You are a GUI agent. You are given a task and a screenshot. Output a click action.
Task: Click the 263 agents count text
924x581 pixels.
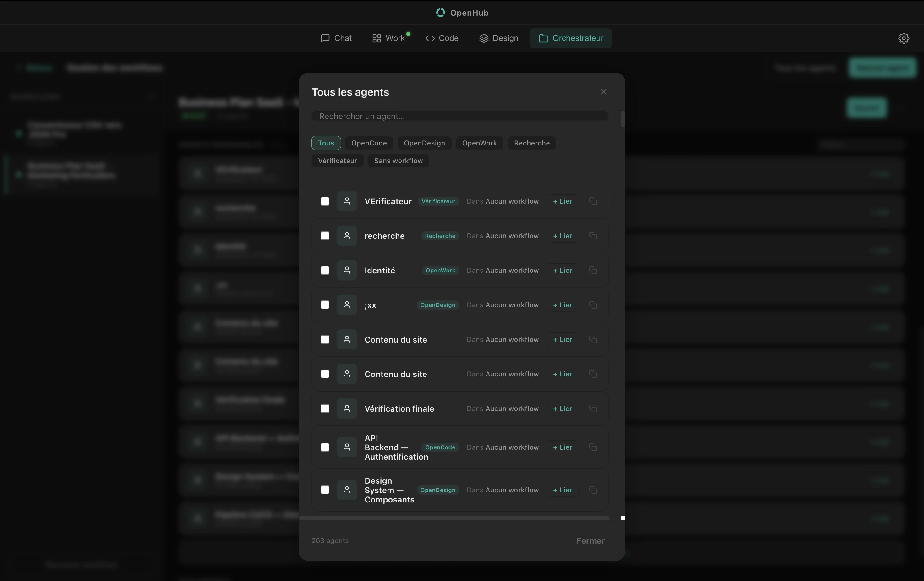(330, 541)
